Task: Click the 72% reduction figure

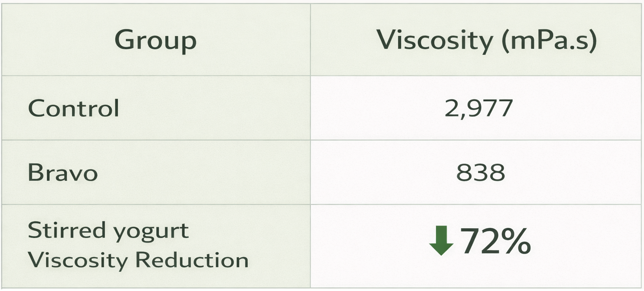Action: [x=495, y=242]
